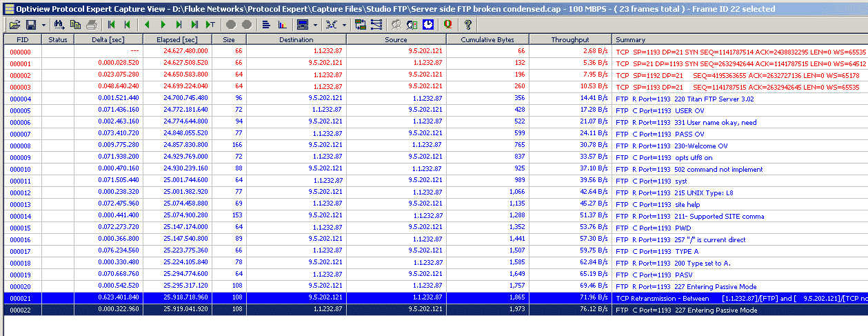The width and height of the screenshot is (868, 336).
Task: Click the green next frame arrow
Action: pyautogui.click(x=163, y=24)
